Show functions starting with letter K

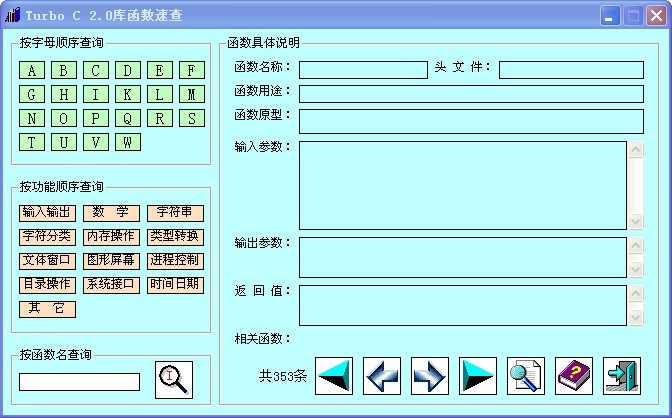click(128, 94)
